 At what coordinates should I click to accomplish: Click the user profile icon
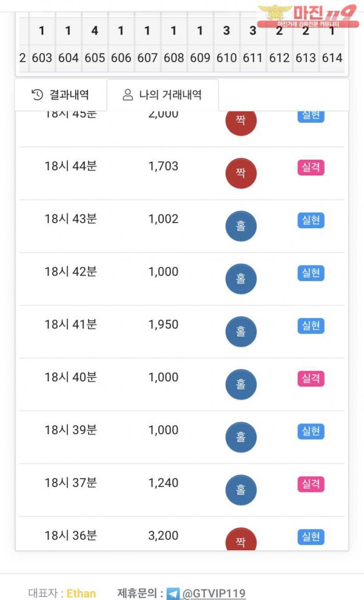click(127, 95)
